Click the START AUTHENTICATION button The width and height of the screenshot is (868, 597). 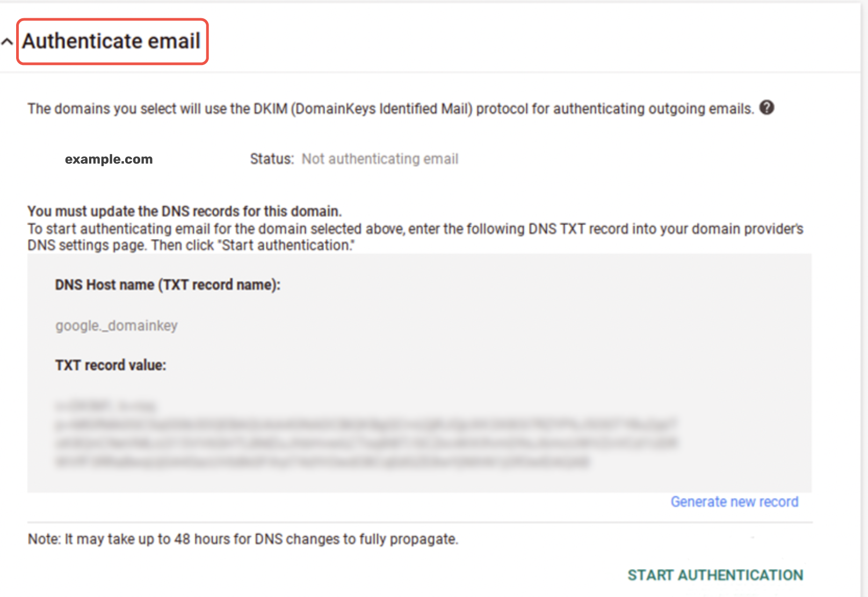pyautogui.click(x=715, y=574)
